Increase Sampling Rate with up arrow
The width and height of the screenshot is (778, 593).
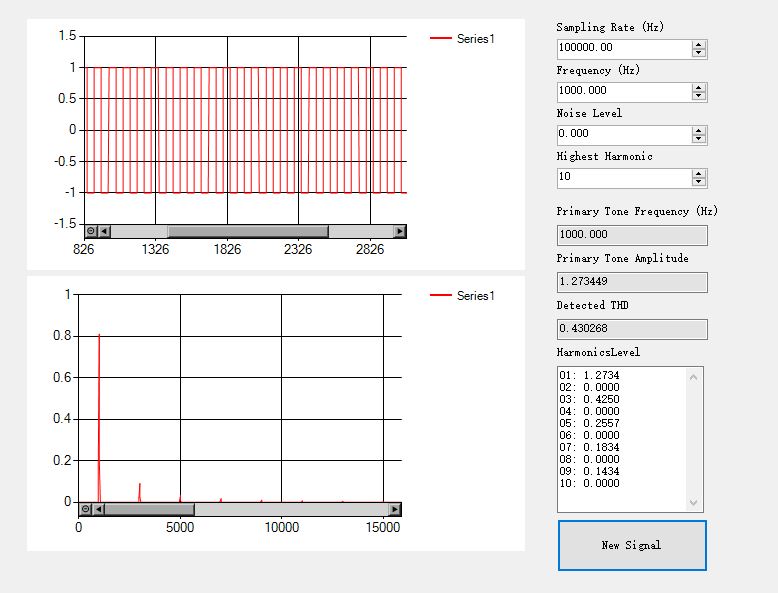[699, 45]
